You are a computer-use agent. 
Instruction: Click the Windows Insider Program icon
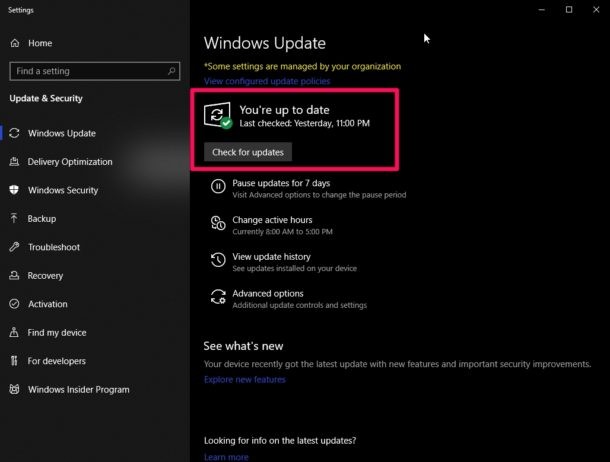click(x=14, y=389)
